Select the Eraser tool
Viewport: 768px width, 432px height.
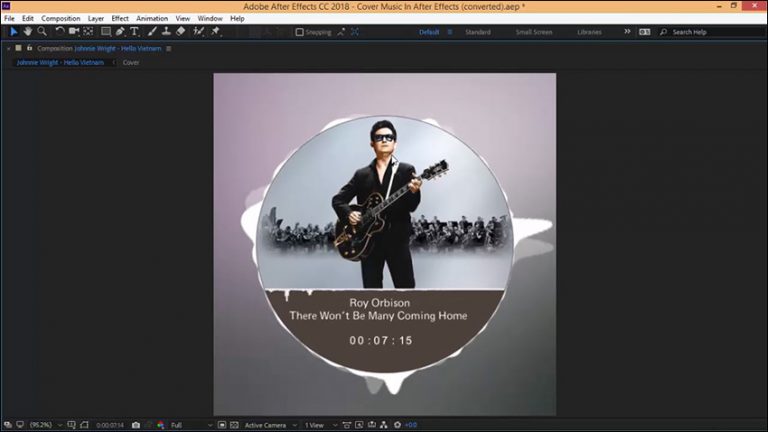click(180, 32)
